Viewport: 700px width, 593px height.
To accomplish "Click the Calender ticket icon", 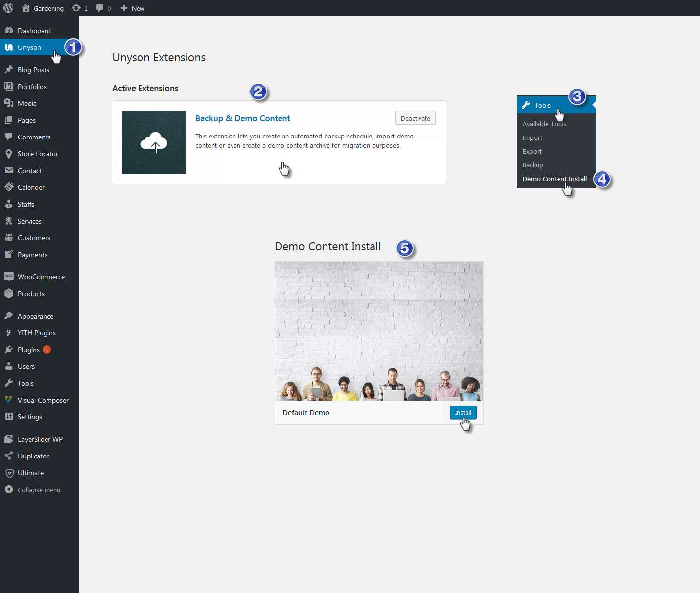I will pos(9,187).
